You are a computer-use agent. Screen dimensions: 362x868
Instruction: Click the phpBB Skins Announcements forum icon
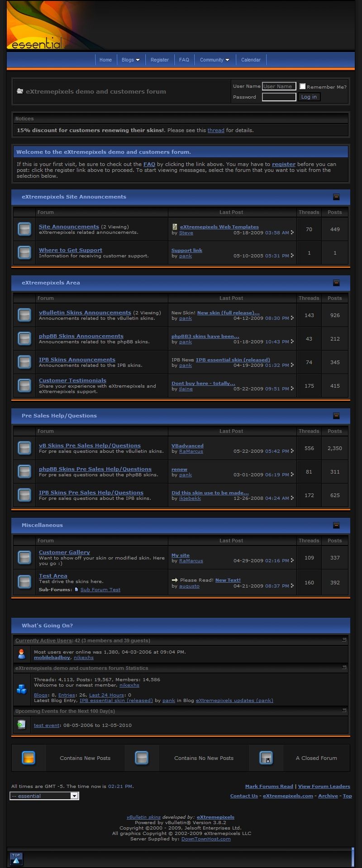24,338
